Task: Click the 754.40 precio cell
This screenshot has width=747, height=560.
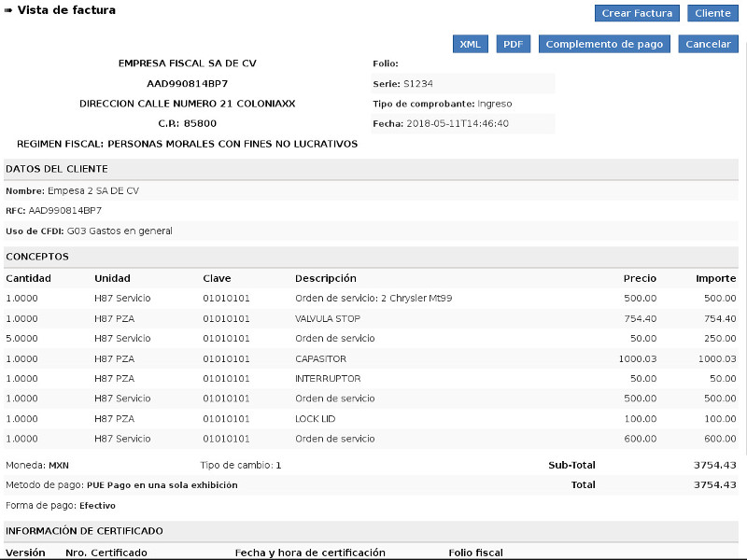Action: 641,318
